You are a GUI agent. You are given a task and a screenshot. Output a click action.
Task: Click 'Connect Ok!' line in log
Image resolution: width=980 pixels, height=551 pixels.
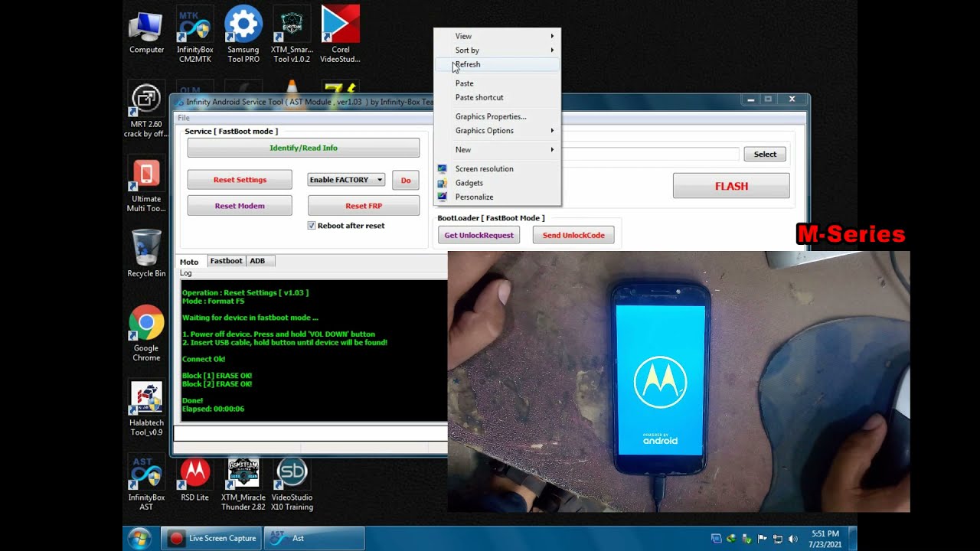204,359
